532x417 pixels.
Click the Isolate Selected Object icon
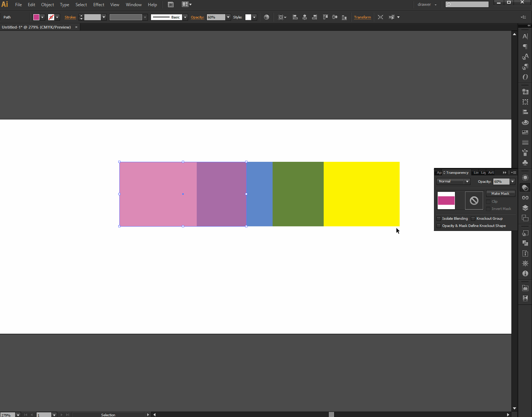tap(380, 17)
